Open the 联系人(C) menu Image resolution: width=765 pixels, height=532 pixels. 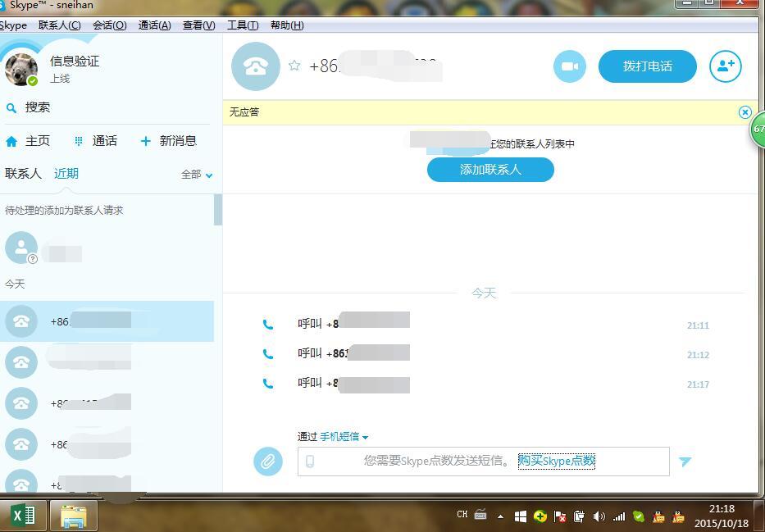coord(59,25)
